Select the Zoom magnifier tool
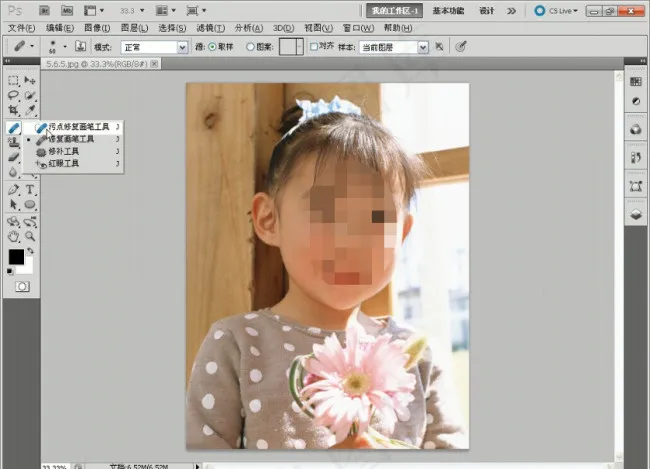 tap(30, 236)
